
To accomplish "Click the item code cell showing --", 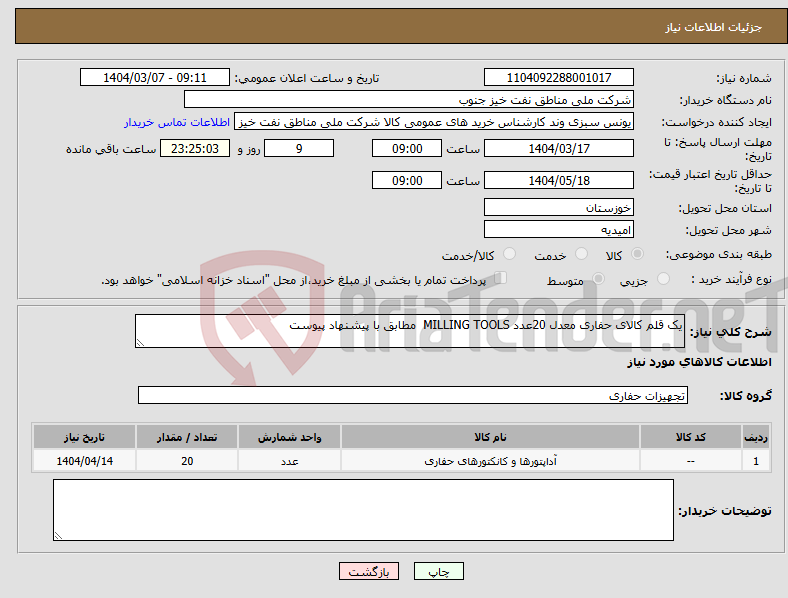I will pyautogui.click(x=691, y=460).
